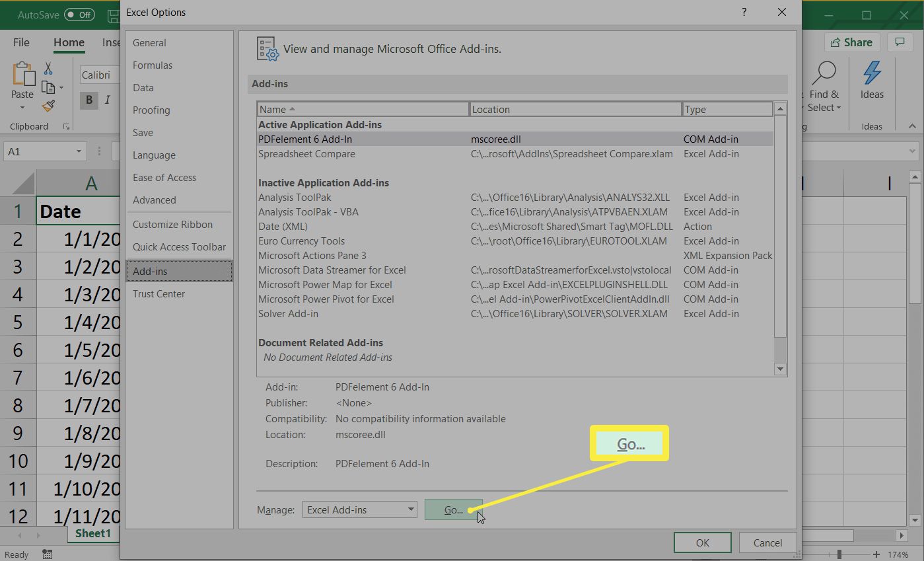The height and width of the screenshot is (561, 924).
Task: Open Find & Select magnifier icon
Action: 824,73
